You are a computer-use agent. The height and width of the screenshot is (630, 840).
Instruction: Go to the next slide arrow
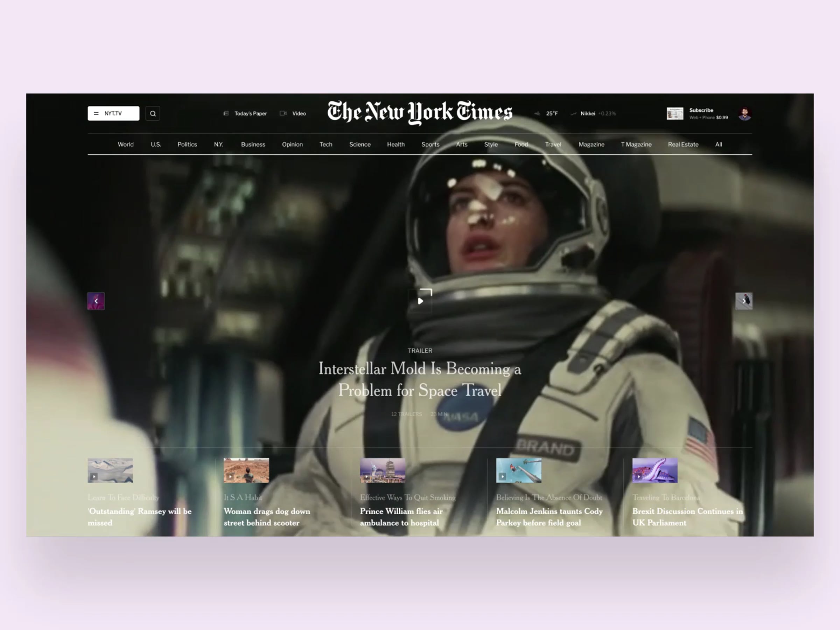click(x=743, y=301)
